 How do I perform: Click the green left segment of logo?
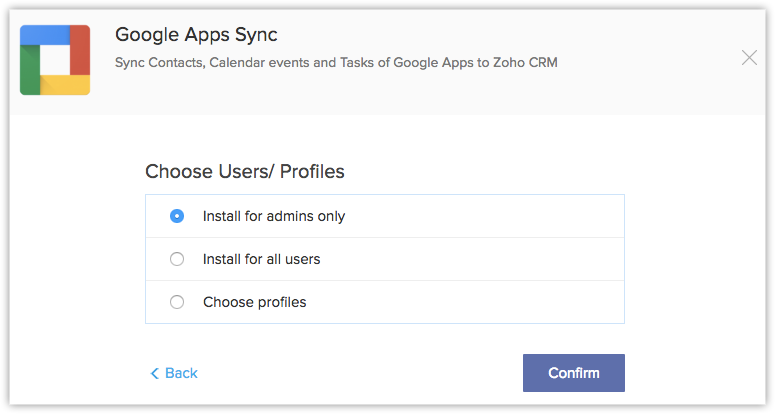pos(29,70)
